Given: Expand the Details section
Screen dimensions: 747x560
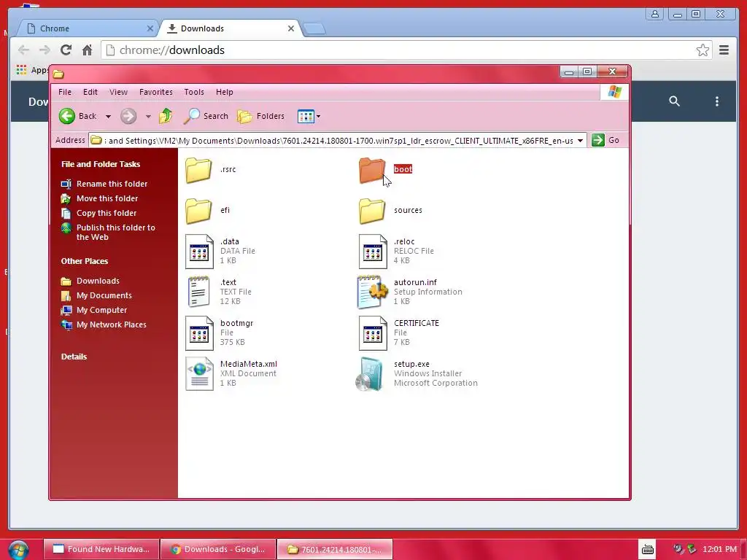Looking at the screenshot, I should tap(74, 357).
